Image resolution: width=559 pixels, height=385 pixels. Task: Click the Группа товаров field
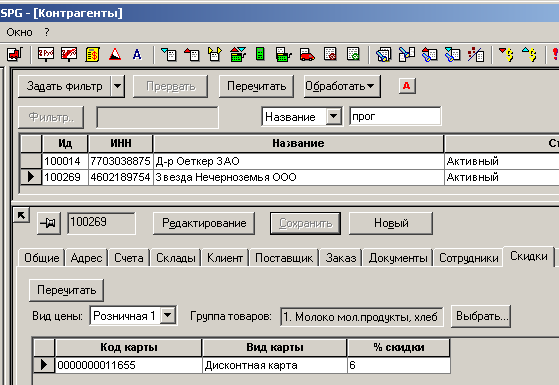point(362,317)
